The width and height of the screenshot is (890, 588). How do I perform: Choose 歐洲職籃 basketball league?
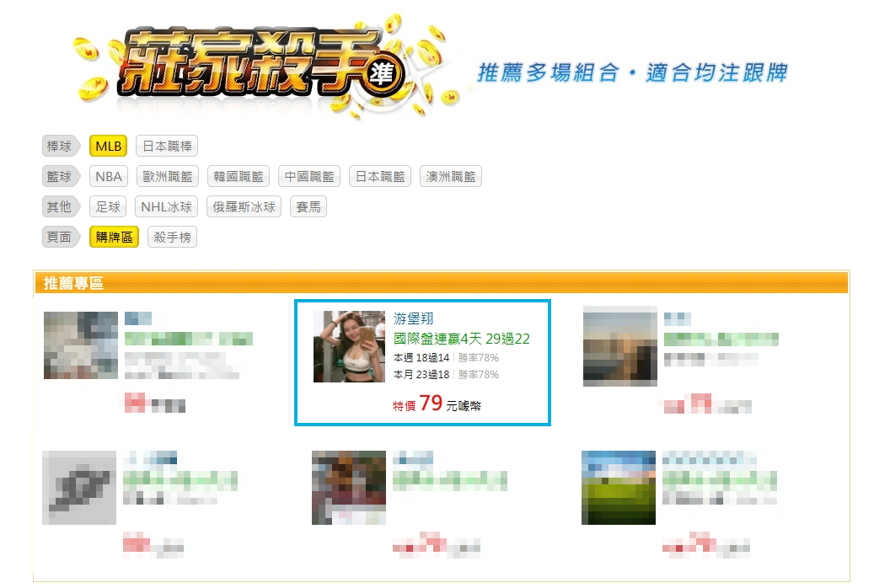[168, 177]
